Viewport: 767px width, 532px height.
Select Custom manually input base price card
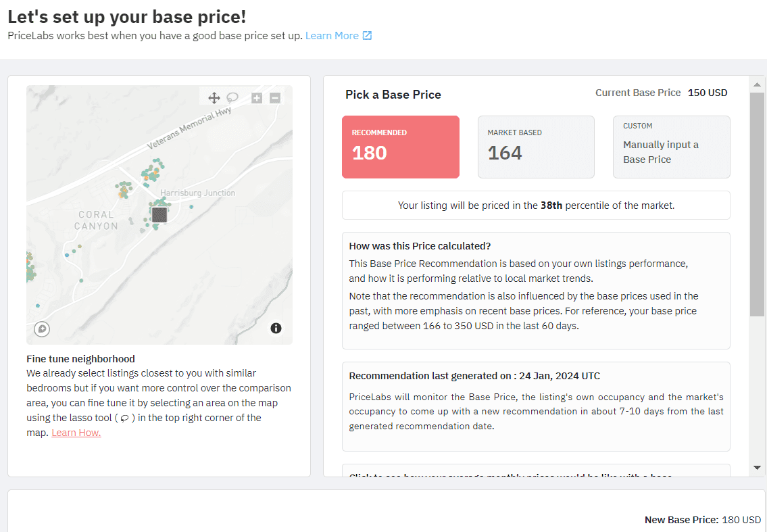(672, 147)
